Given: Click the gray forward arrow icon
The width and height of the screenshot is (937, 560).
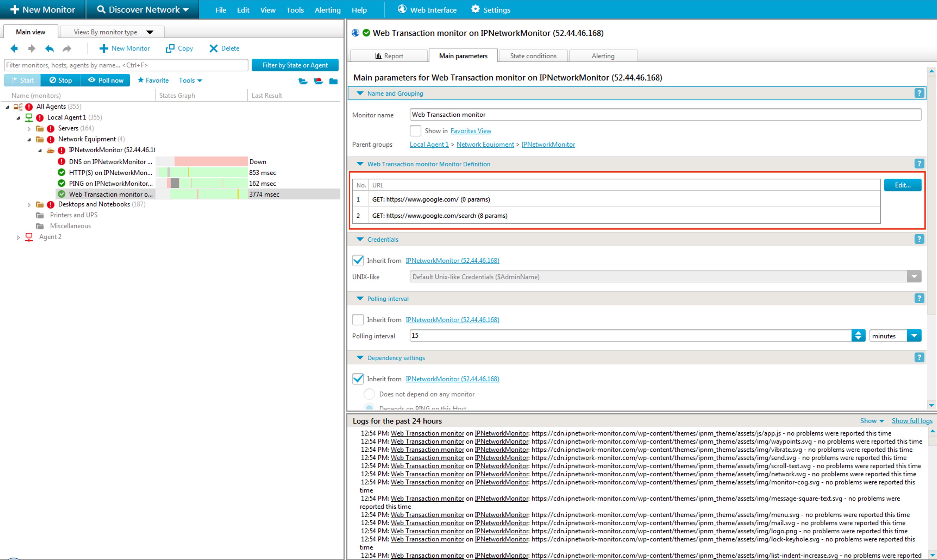Looking at the screenshot, I should [x=32, y=48].
